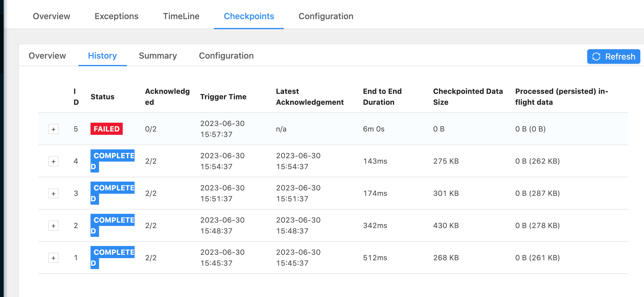Click the Refresh button
The image size is (644, 297).
pyautogui.click(x=613, y=56)
